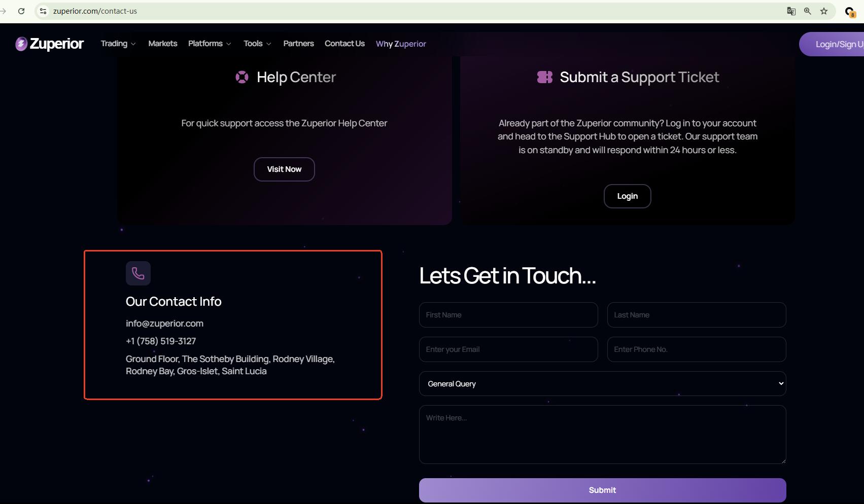Click the support ticket icon
The width and height of the screenshot is (864, 504).
tap(545, 77)
